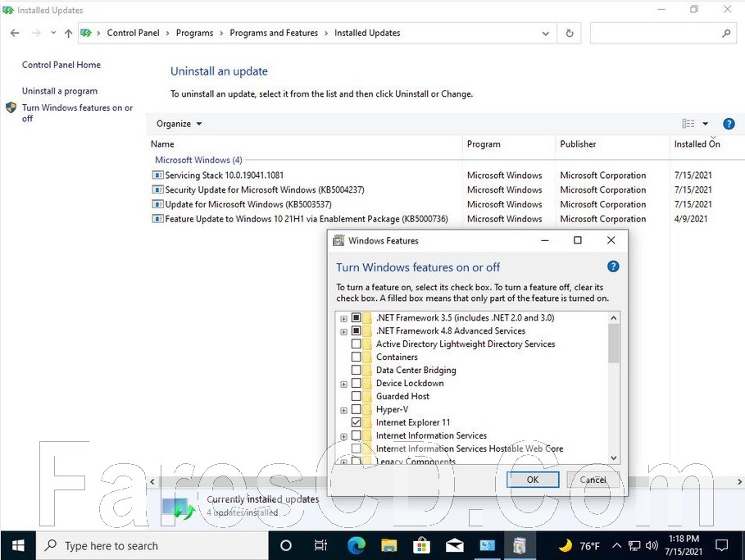Click the network icon in system tray

(634, 546)
